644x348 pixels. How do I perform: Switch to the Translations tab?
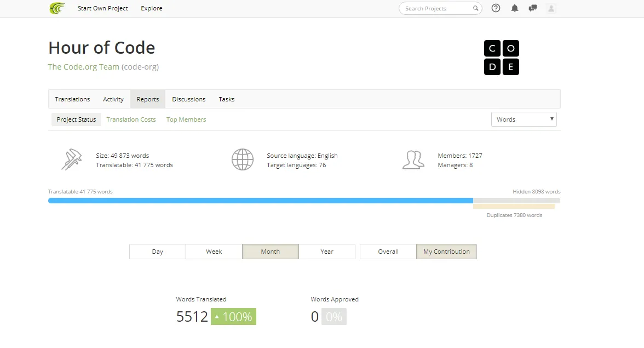click(72, 99)
